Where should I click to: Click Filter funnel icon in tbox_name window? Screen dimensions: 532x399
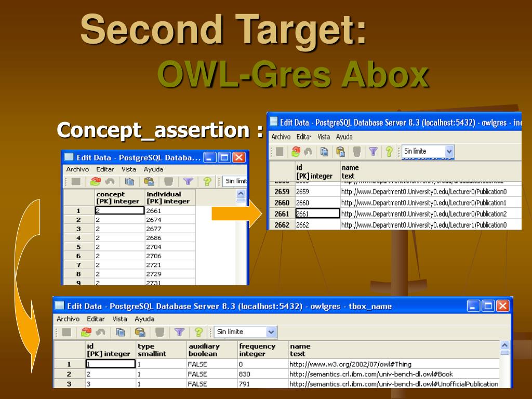[x=179, y=332]
